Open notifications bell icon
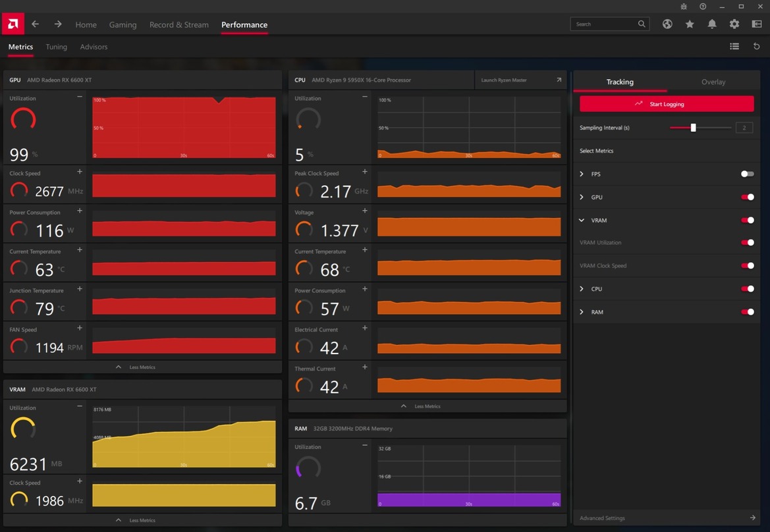The width and height of the screenshot is (770, 532). tap(711, 24)
